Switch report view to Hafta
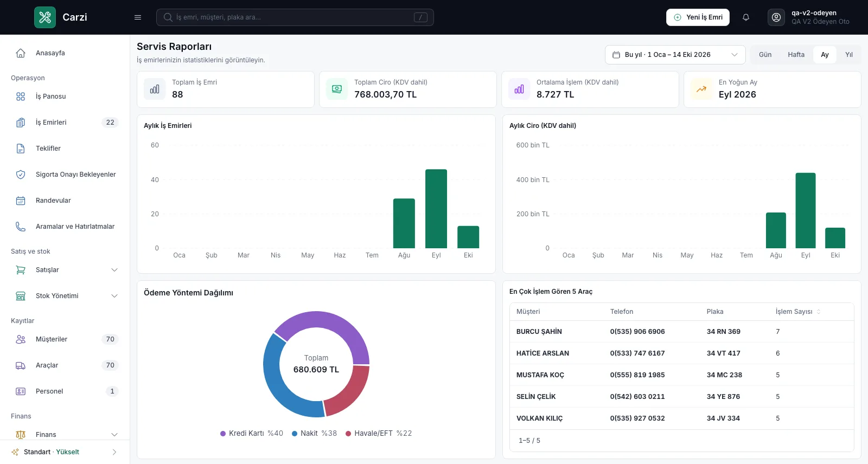Screen dimensions: 868x464 point(796,55)
